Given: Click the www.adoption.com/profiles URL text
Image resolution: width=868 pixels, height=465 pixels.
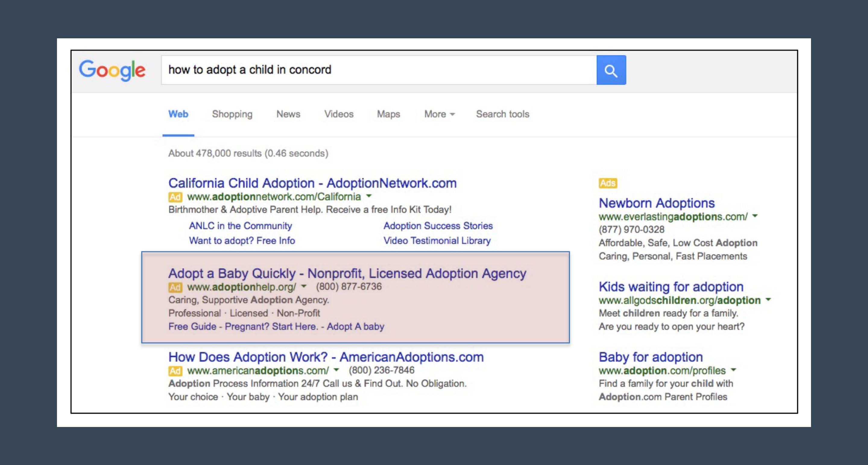Looking at the screenshot, I should coord(662,371).
